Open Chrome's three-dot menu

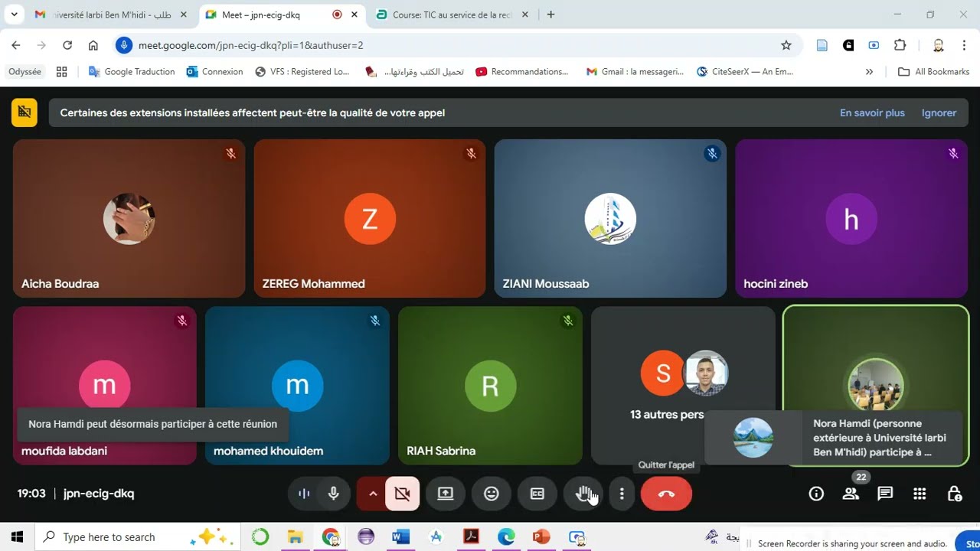pos(964,45)
